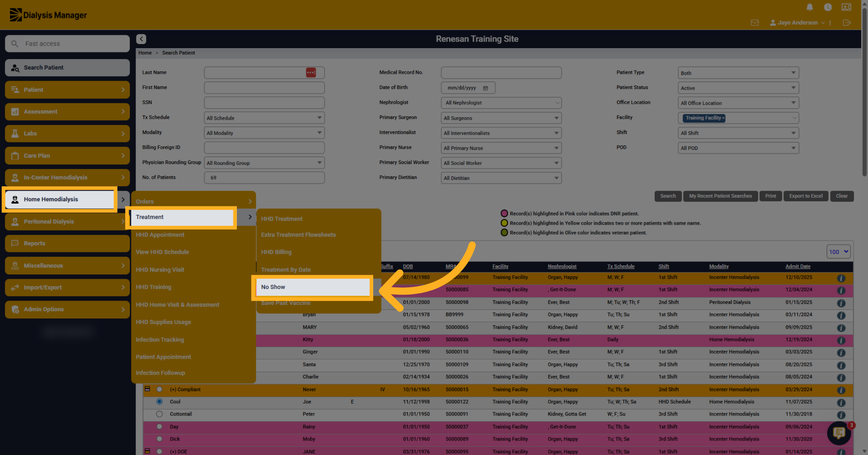Open the Modality dropdown

(264, 133)
